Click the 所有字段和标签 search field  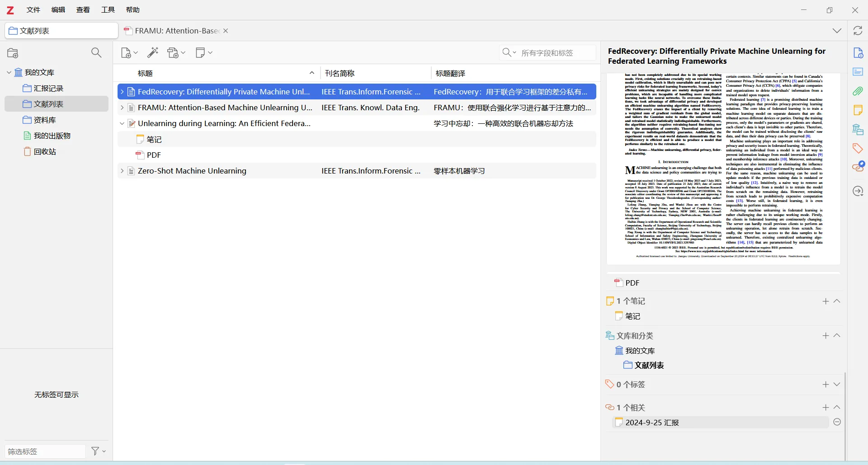point(556,53)
